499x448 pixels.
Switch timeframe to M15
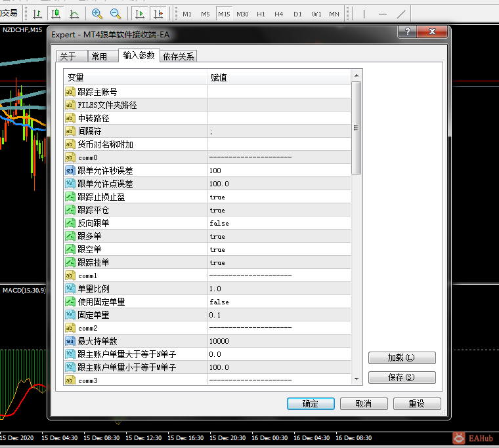(x=224, y=14)
